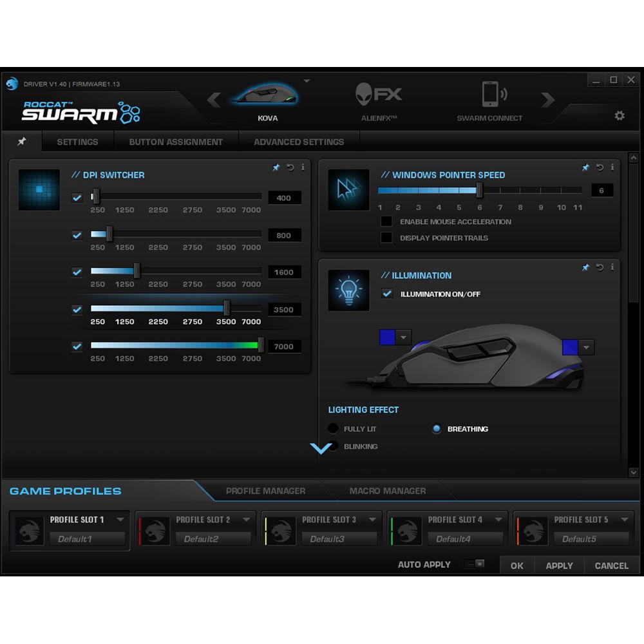Viewport: 644px width, 644px height.
Task: Toggle Illumination on/off checkbox
Action: [387, 294]
